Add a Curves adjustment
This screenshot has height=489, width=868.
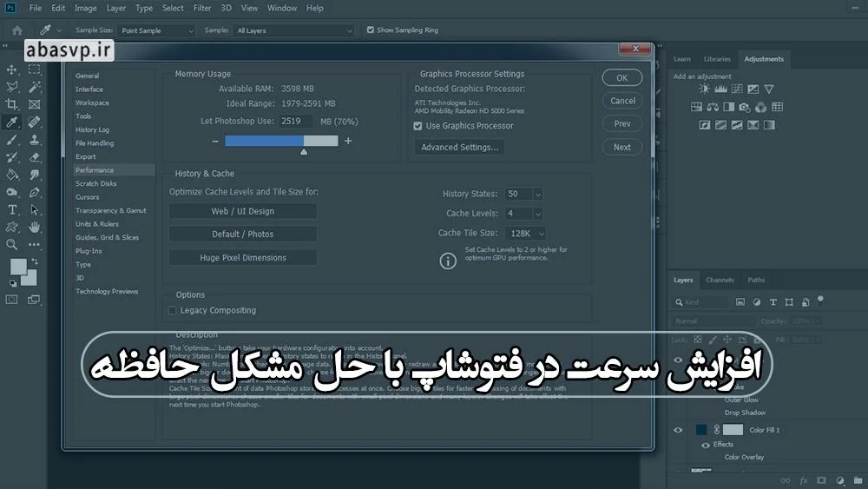737,89
